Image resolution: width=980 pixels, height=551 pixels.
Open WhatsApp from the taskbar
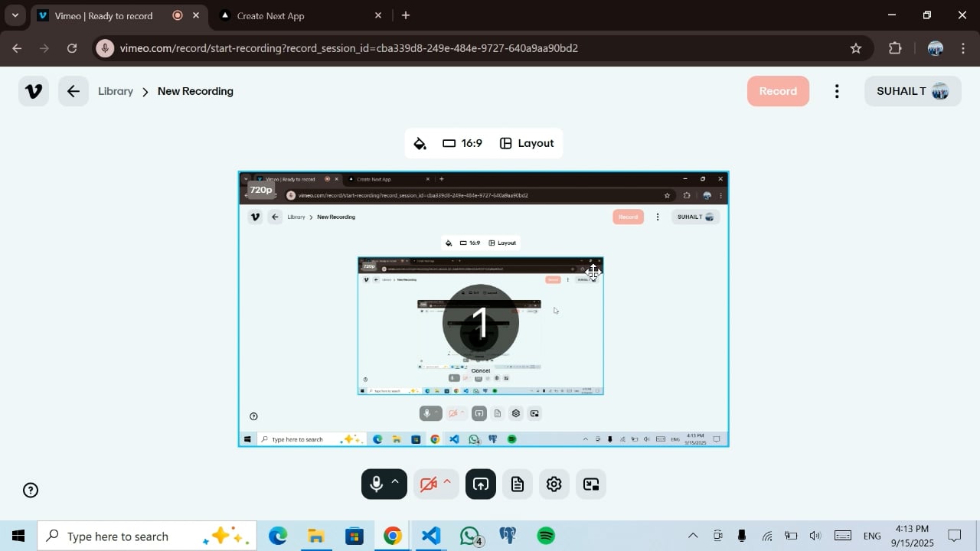[470, 536]
